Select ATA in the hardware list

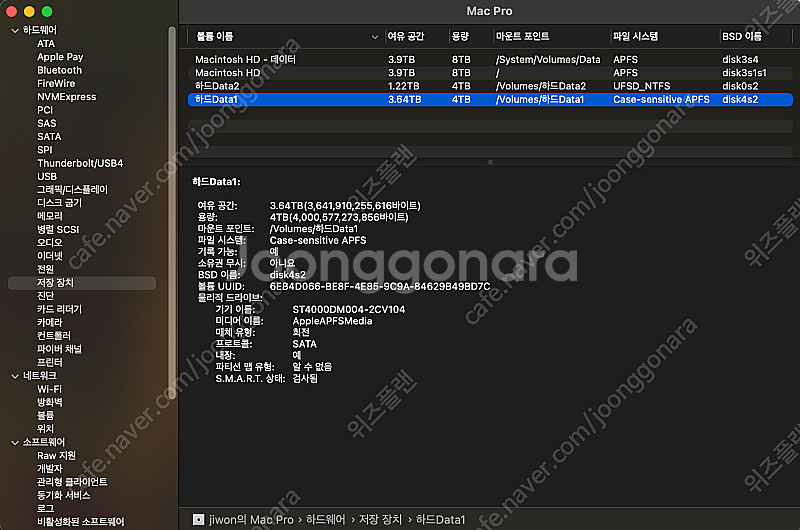(46, 44)
